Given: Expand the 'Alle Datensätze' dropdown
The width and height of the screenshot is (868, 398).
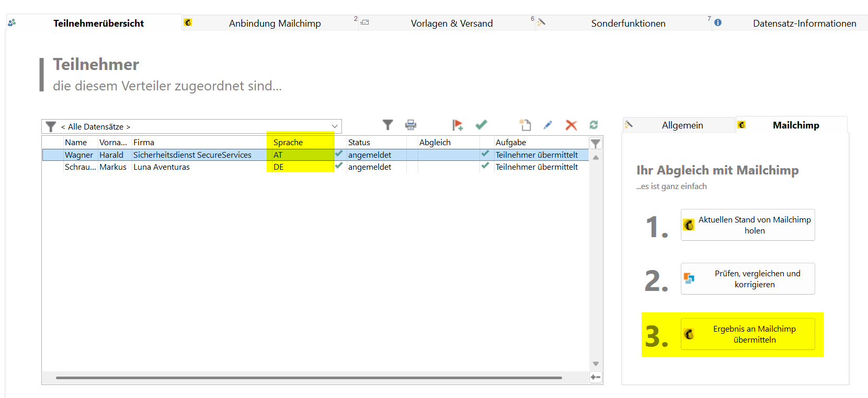Looking at the screenshot, I should point(335,126).
